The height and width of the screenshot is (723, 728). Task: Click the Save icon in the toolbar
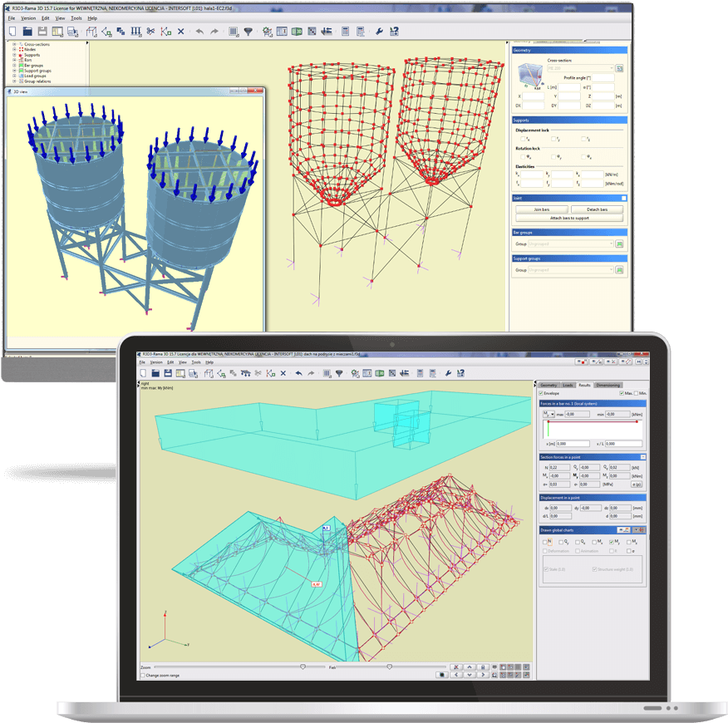click(42, 31)
